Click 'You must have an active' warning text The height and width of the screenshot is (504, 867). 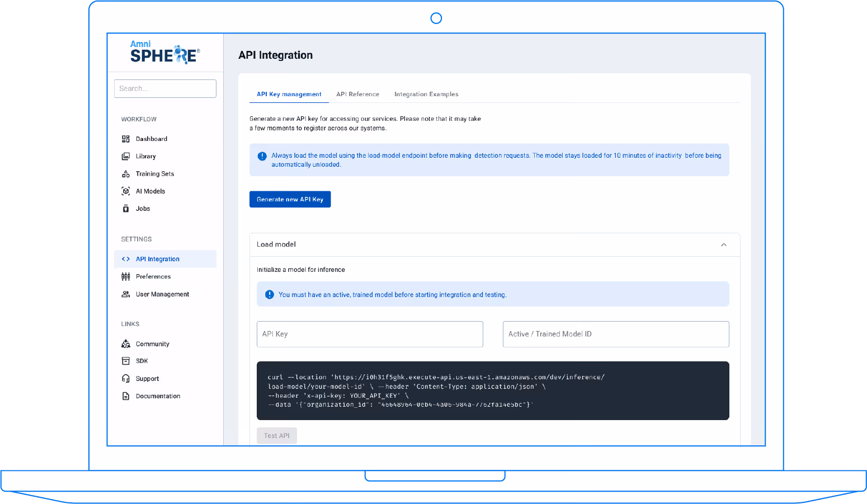tap(393, 295)
